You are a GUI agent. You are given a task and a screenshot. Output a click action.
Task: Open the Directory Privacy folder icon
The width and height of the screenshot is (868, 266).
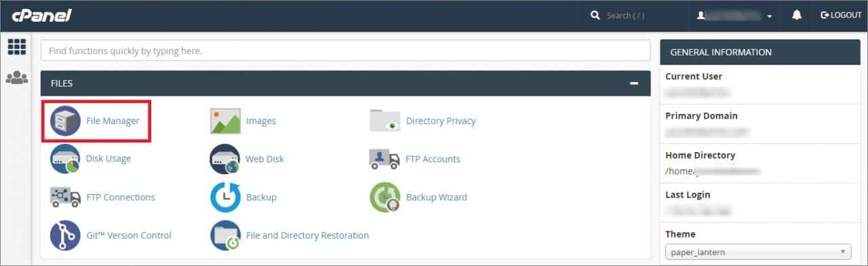coord(385,121)
